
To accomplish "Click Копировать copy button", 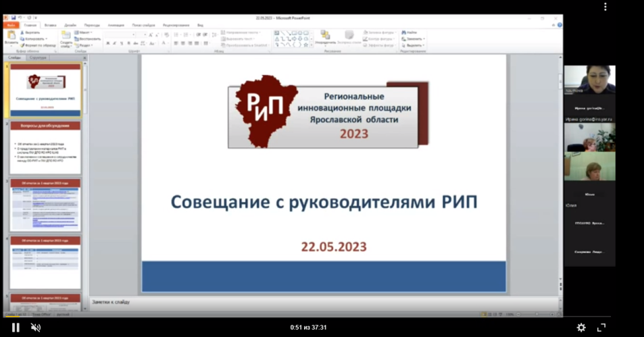I will pos(33,38).
